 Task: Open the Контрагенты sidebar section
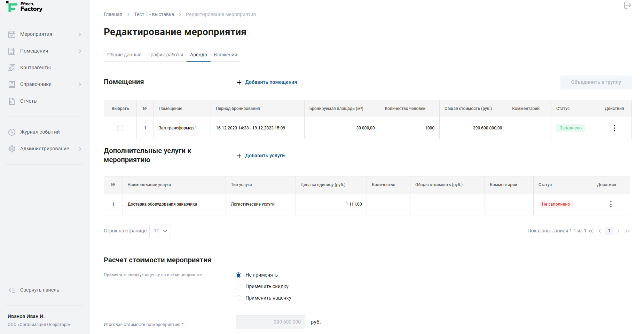(x=35, y=67)
